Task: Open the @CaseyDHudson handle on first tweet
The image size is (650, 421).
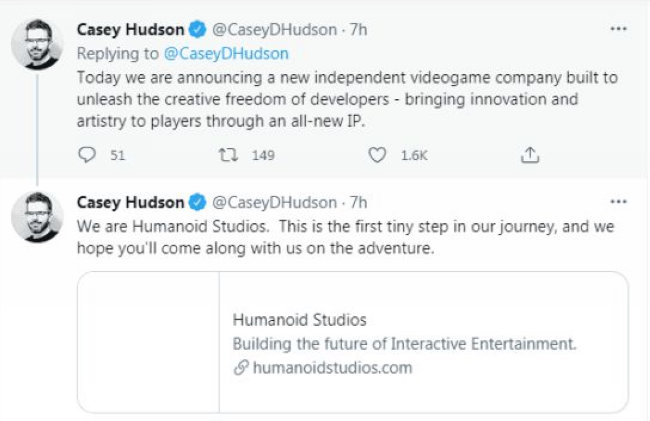Action: (x=274, y=30)
